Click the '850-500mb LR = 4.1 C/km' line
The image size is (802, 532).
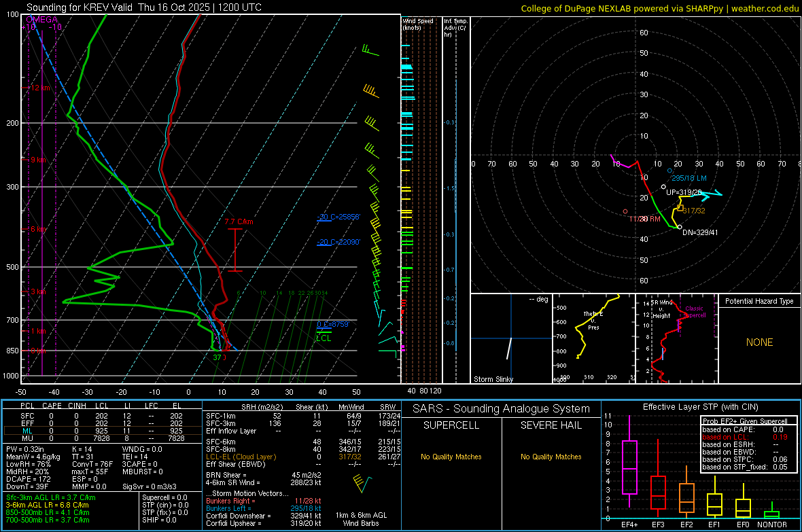click(48, 512)
